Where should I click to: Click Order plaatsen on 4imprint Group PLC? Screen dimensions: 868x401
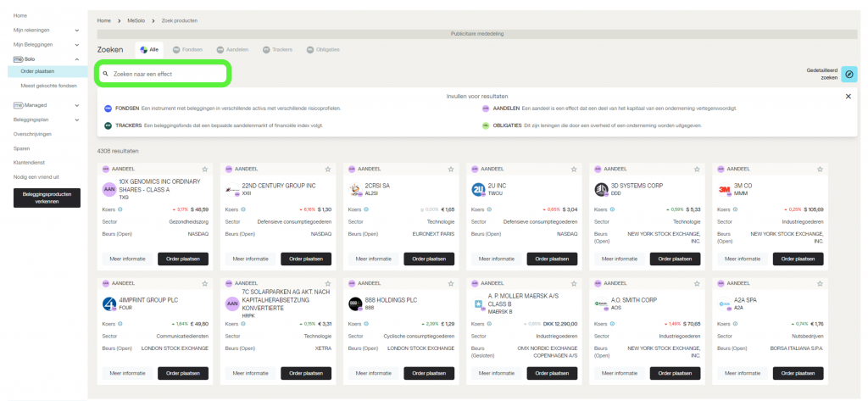coord(183,373)
